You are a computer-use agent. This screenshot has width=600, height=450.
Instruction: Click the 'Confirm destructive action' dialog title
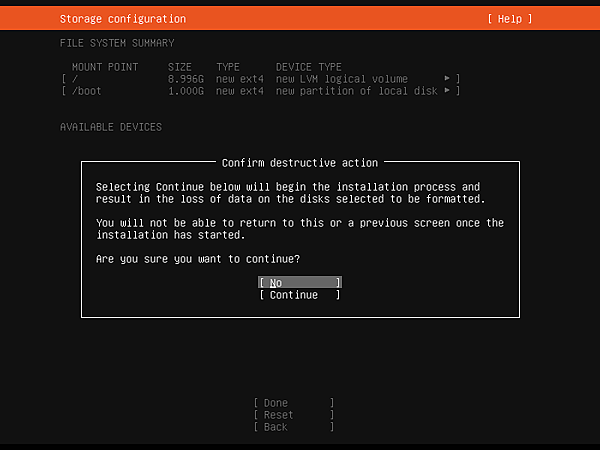click(x=300, y=163)
